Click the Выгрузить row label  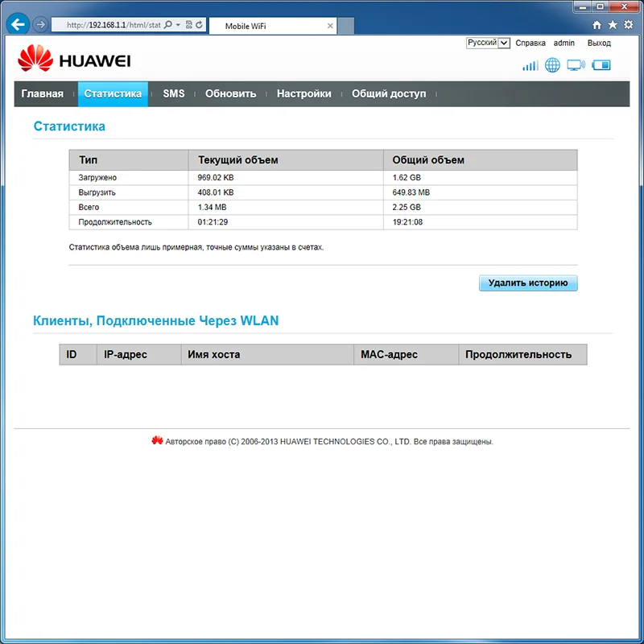coord(97,192)
